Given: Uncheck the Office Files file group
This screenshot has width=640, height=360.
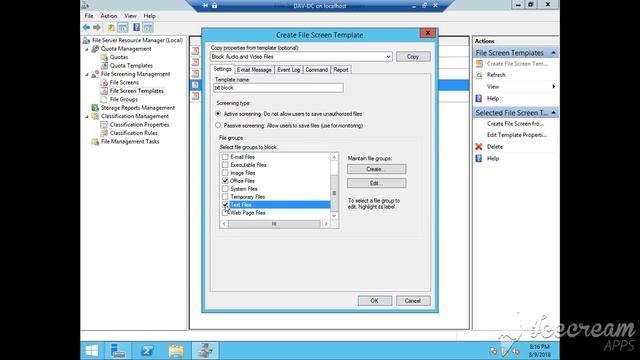Looking at the screenshot, I should pos(225,181).
